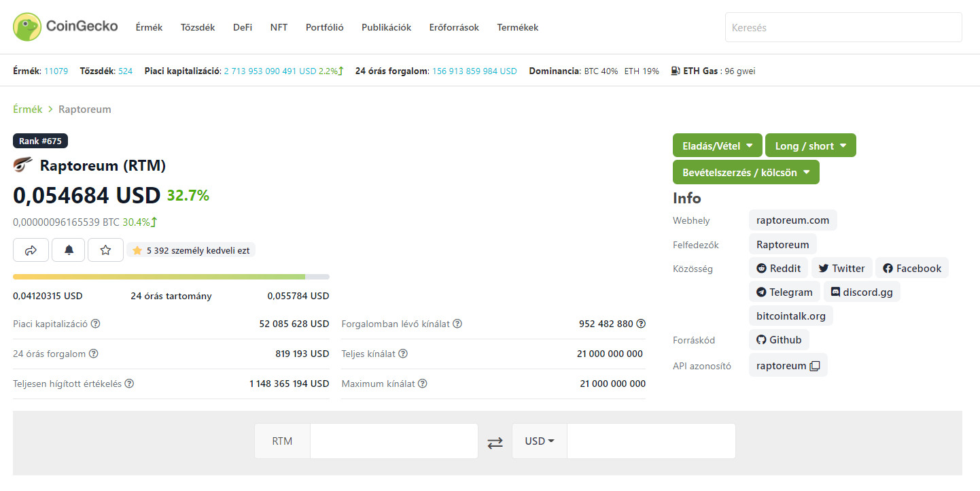This screenshot has width=980, height=491.
Task: Open the USD currency selector
Action: click(x=540, y=441)
